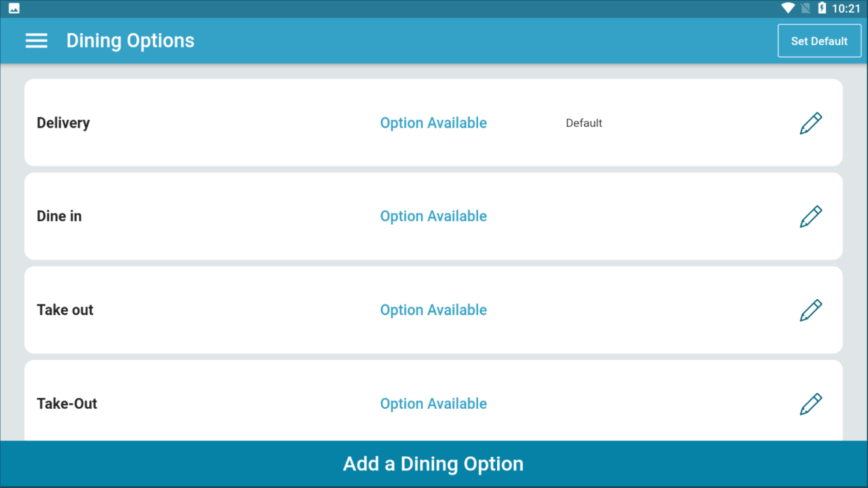
Task: Edit the Take out option pencil
Action: [x=810, y=310]
